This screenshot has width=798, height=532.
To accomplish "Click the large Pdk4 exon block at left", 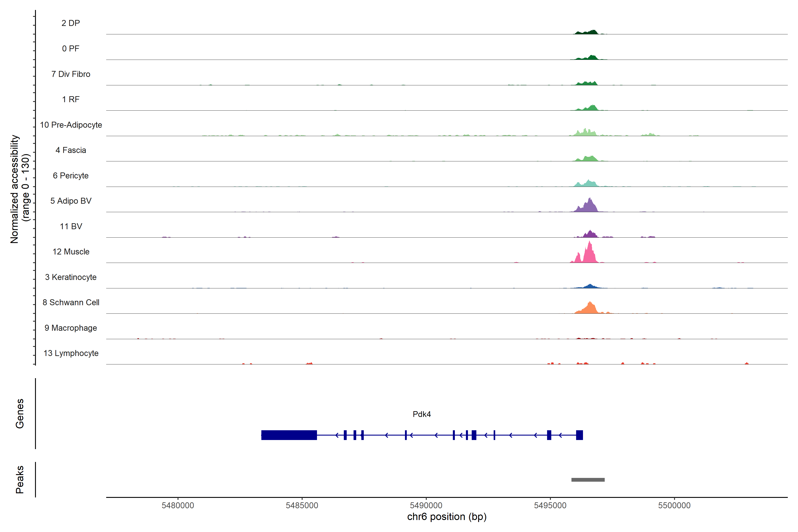I will click(x=289, y=435).
